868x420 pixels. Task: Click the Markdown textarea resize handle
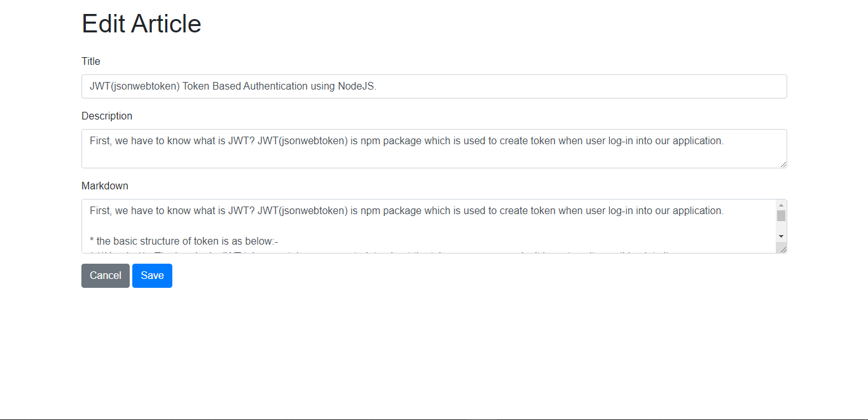pyautogui.click(x=783, y=248)
